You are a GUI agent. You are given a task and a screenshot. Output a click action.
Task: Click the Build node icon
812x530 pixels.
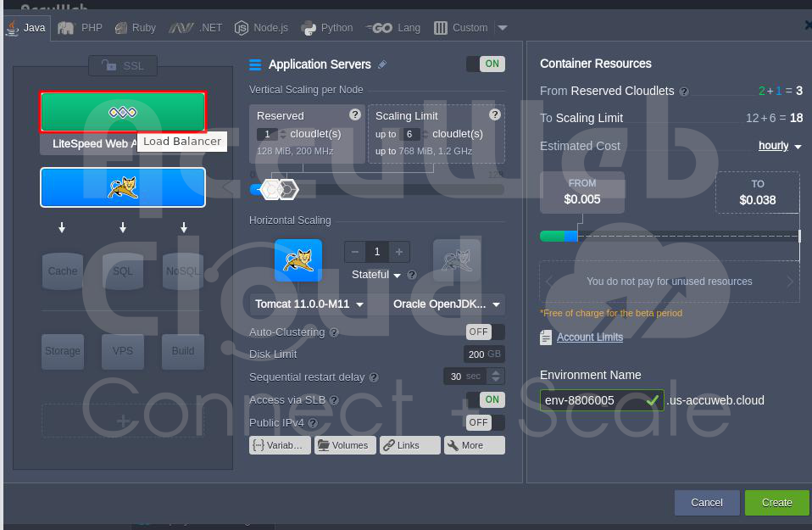click(x=183, y=350)
